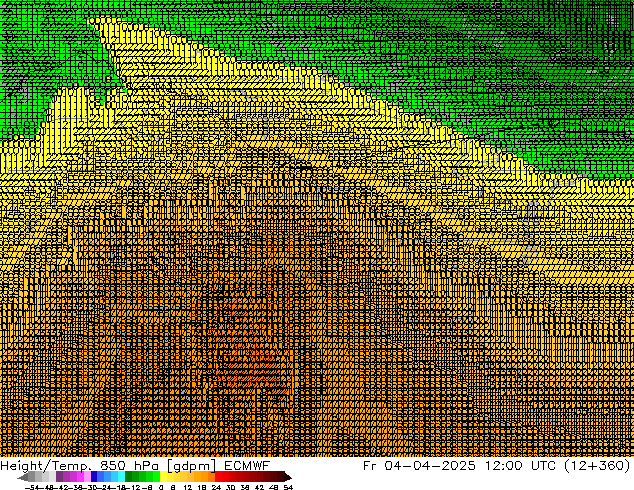This screenshot has width=634, height=490.
Task: Select the cyan swatch above the -18 label
Action: (x=122, y=476)
